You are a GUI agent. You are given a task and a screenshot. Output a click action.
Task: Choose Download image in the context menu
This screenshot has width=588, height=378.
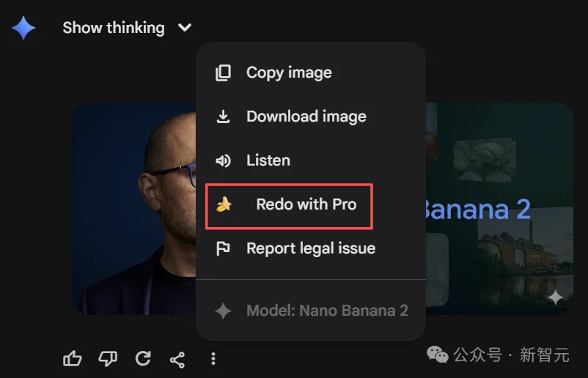[x=306, y=116]
